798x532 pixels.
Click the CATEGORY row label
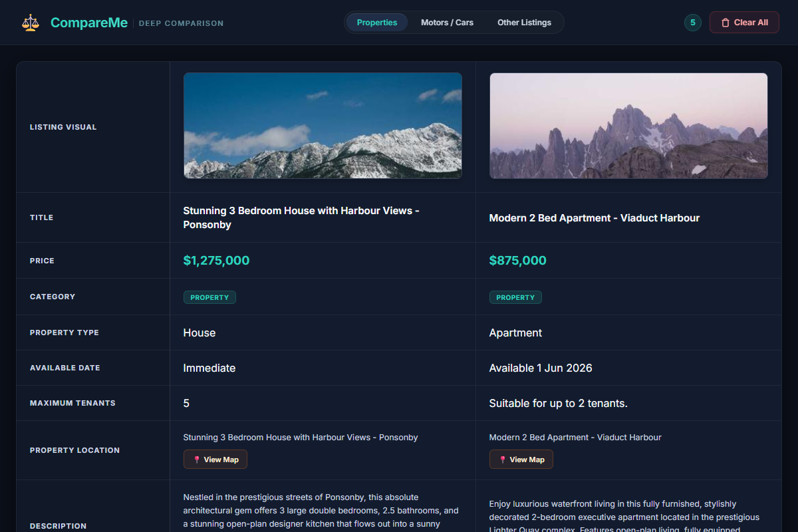[53, 297]
